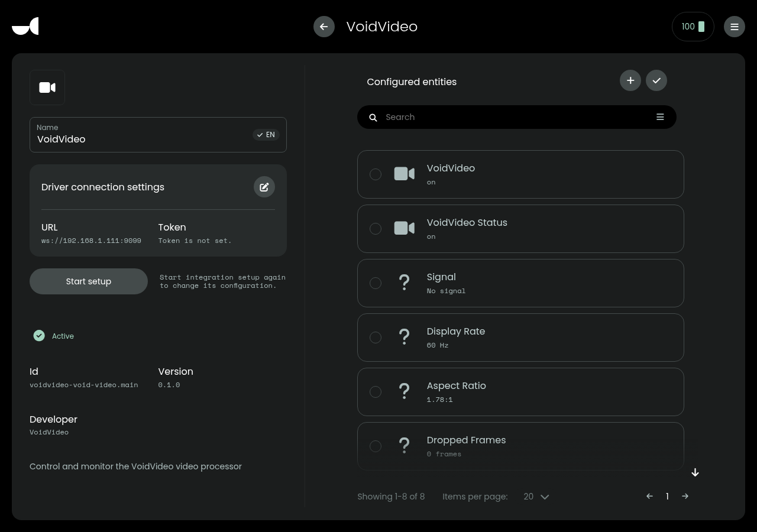
Task: Click the Dropped Frames question mark icon
Action: tap(405, 446)
